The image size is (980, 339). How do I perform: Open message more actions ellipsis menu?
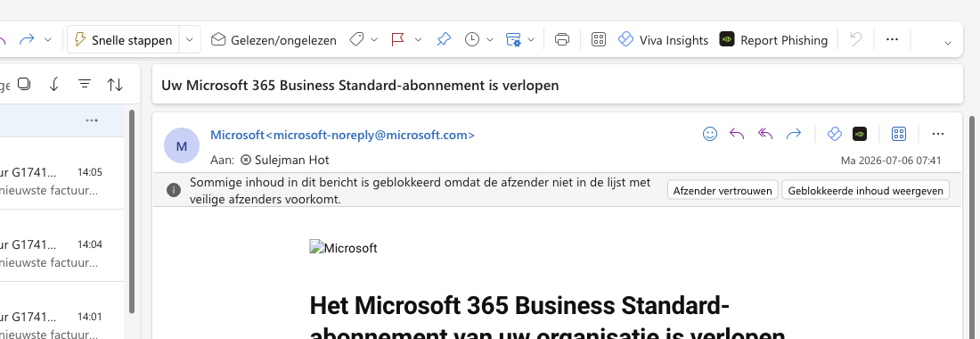tap(937, 134)
